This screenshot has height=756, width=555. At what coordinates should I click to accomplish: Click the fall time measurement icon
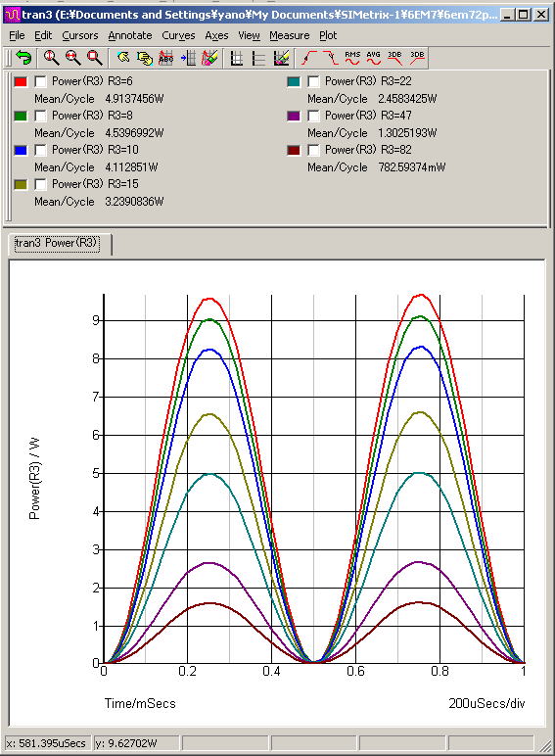[331, 58]
